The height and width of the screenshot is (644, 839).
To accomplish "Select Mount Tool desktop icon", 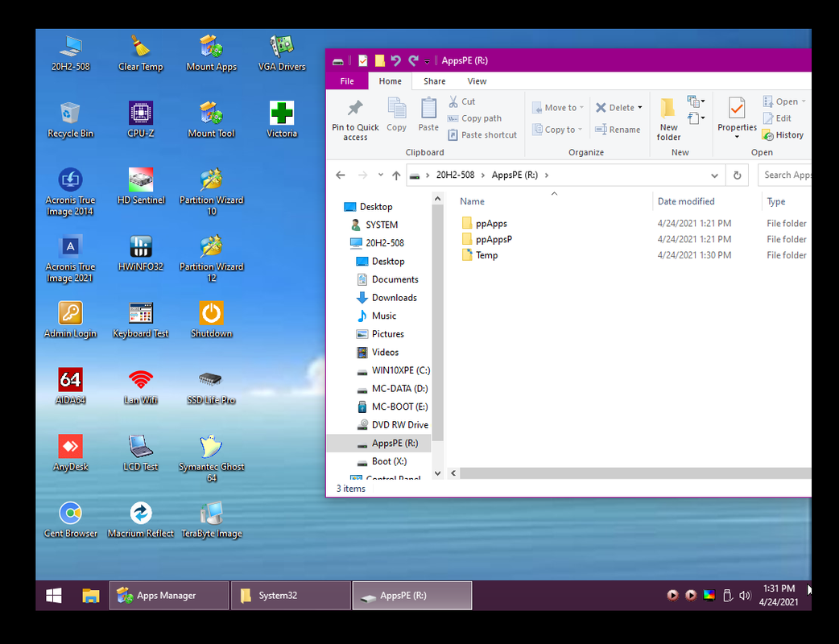I will coord(211,119).
